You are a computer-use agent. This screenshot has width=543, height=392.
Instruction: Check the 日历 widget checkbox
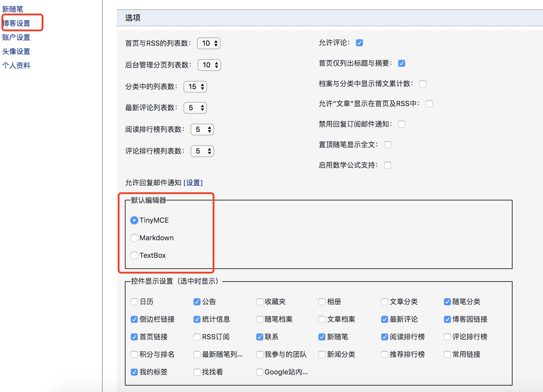click(134, 302)
